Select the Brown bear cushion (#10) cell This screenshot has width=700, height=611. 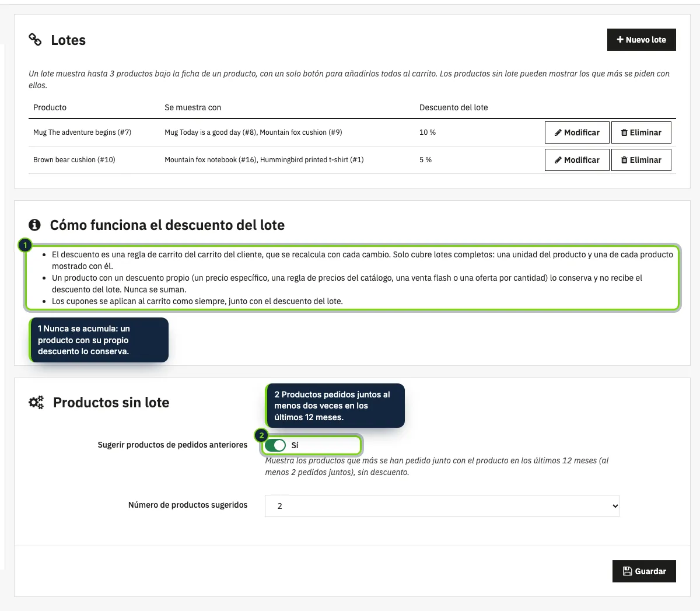point(74,160)
